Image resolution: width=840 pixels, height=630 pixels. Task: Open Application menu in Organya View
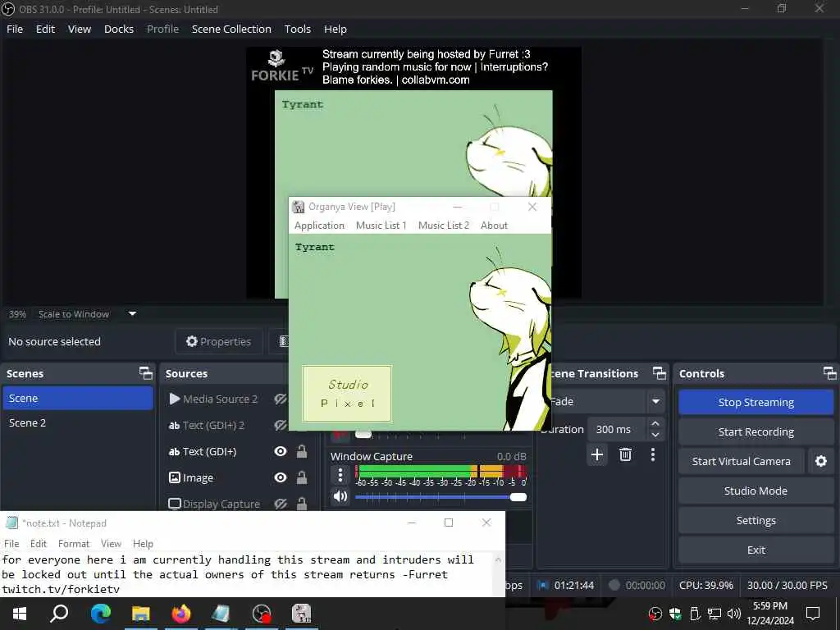[319, 226]
